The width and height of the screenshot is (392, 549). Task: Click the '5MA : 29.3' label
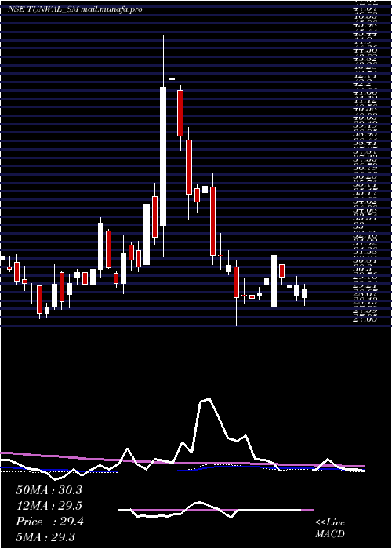45,537
